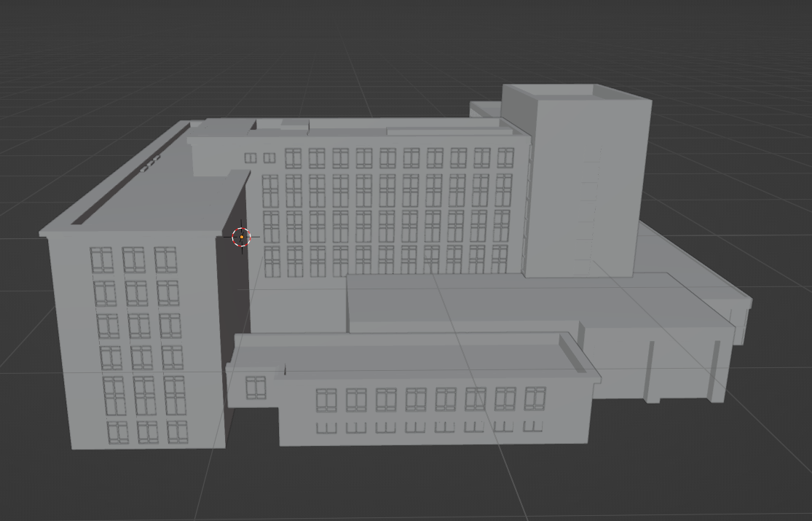Viewport: 812px width, 521px height.
Task: Click the left pillar on the right low extension
Action: click(x=648, y=372)
